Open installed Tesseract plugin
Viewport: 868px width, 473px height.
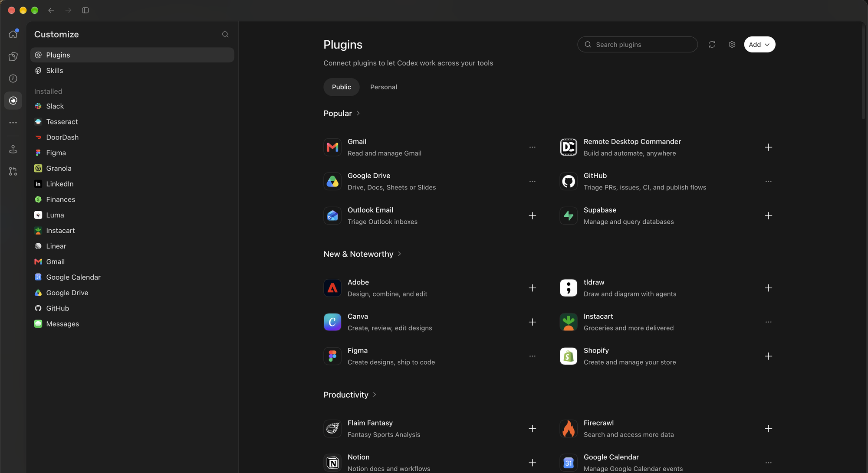click(132, 122)
